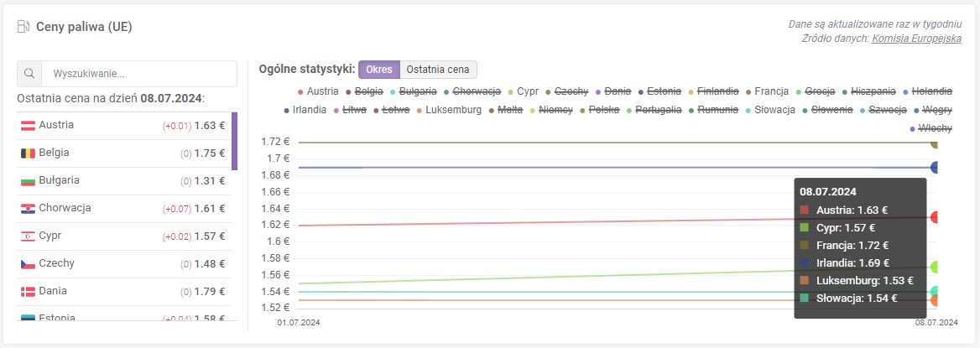Show the Dania series in legend
Viewport: 980px width, 348px height.
tap(612, 91)
